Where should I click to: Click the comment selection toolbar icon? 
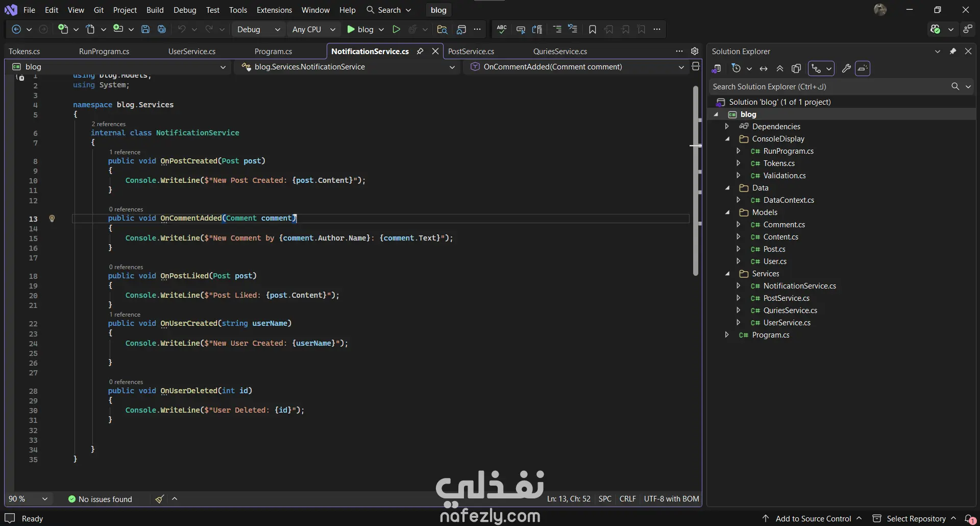(521, 30)
